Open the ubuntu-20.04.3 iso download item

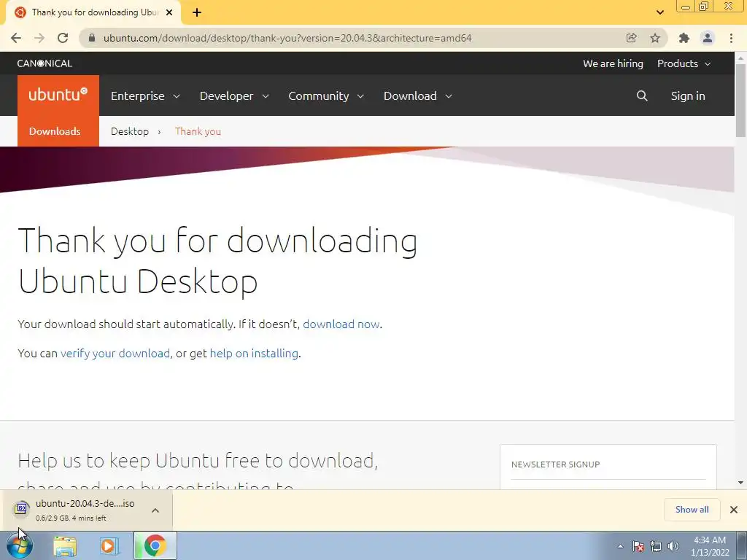point(86,510)
